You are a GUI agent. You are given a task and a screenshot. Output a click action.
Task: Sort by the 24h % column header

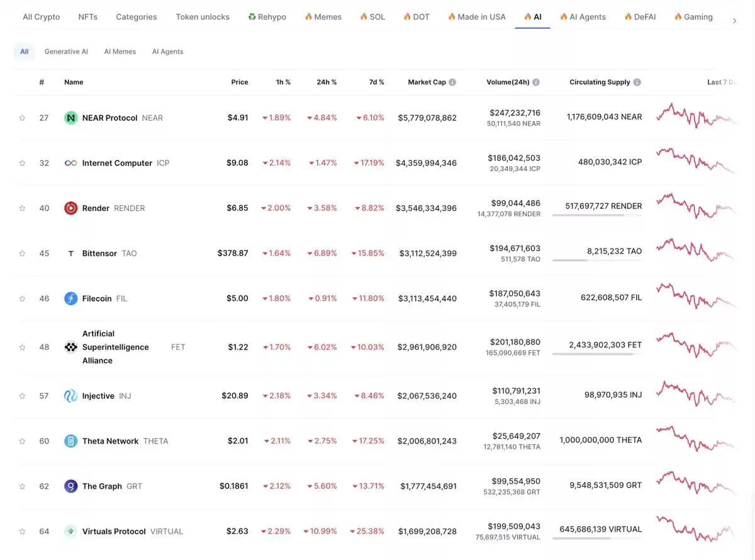[327, 82]
